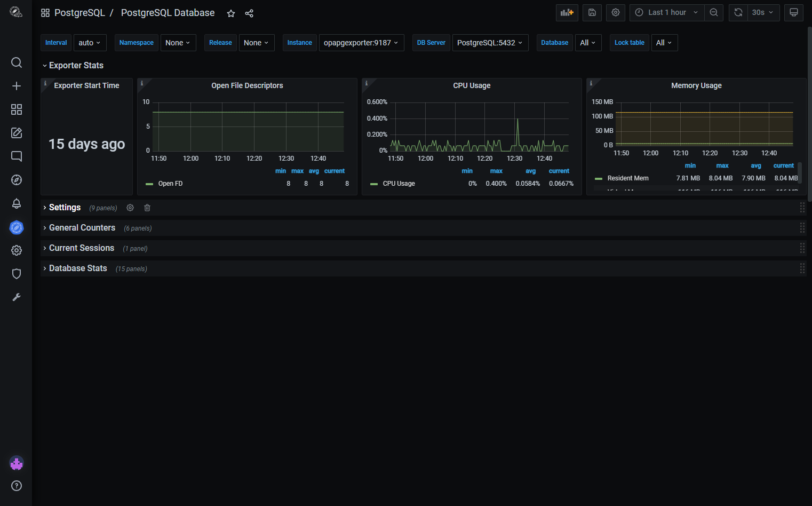
Task: Sort Memory Usage legend by avg
Action: coord(756,166)
